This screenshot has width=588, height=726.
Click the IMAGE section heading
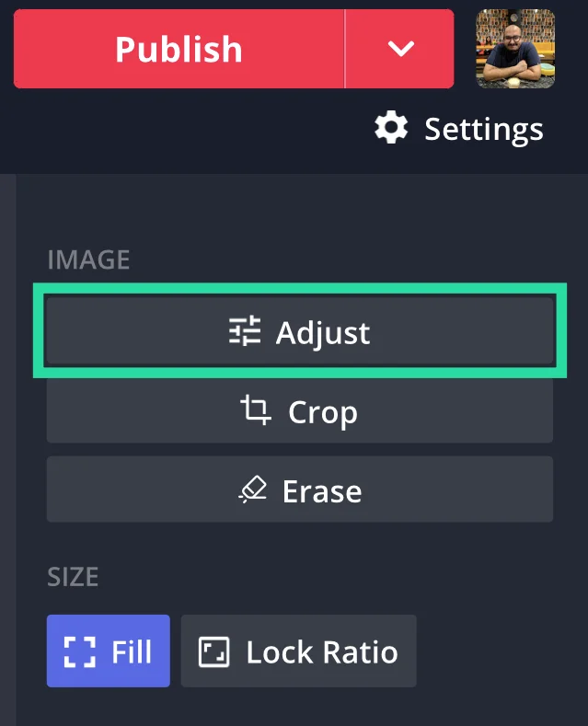tap(88, 259)
